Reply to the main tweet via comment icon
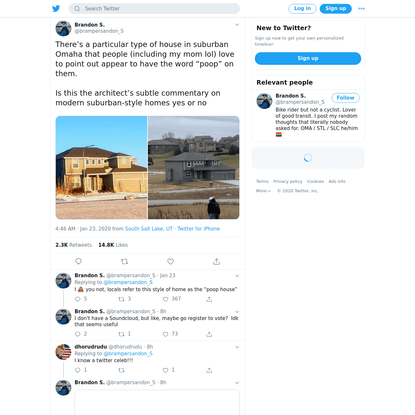The image size is (415, 415). click(x=78, y=261)
